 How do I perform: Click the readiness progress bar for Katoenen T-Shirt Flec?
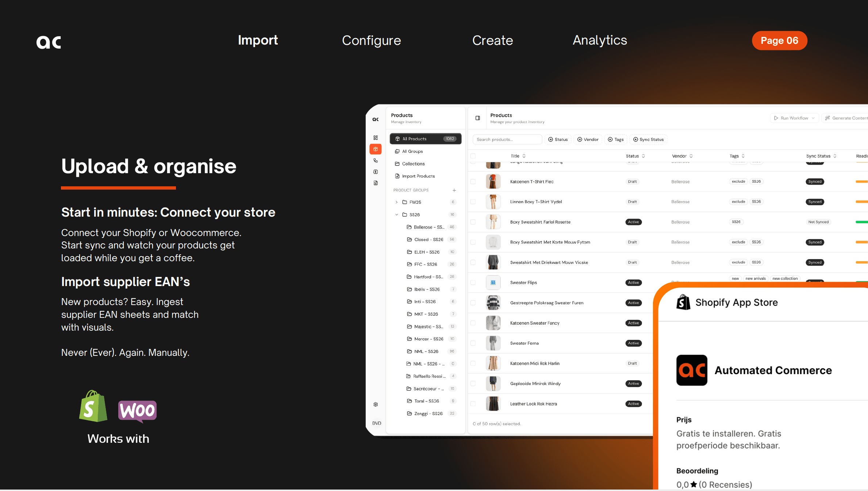[x=863, y=181]
